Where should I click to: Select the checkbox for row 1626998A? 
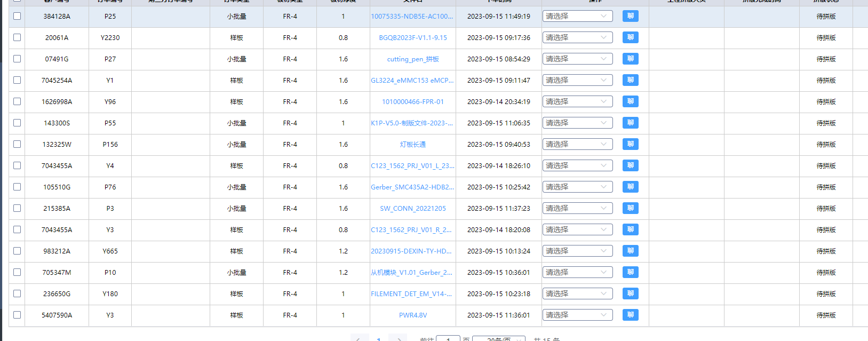click(x=17, y=101)
